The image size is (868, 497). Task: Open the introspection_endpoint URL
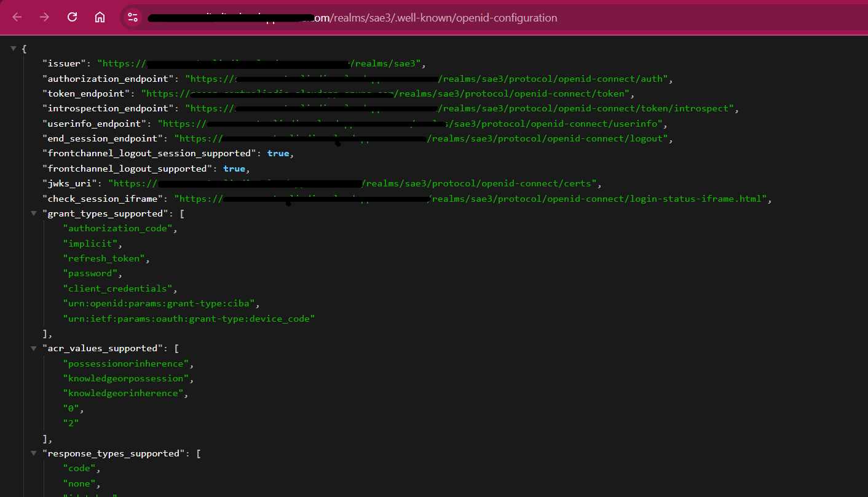(x=584, y=109)
